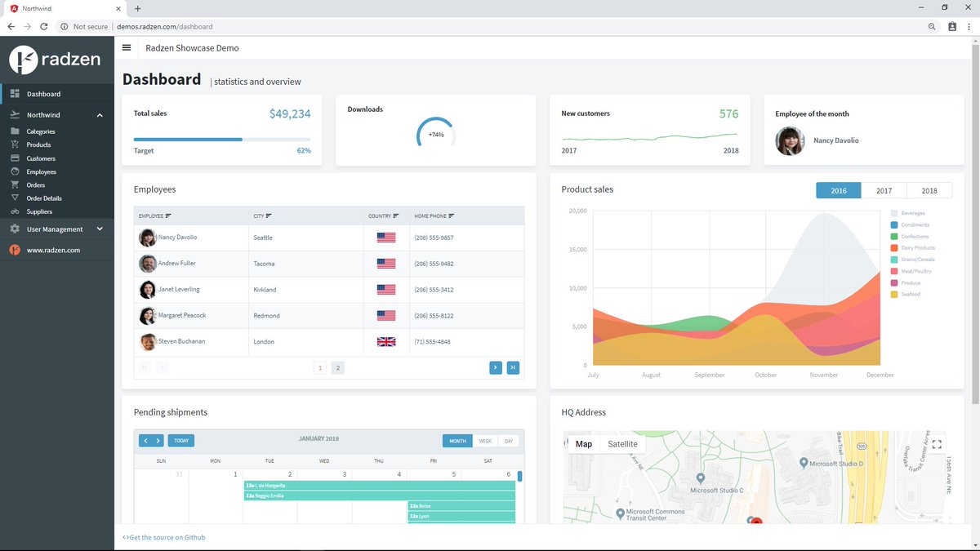The width and height of the screenshot is (980, 551).
Task: Click the Employees face icon
Action: 15,171
